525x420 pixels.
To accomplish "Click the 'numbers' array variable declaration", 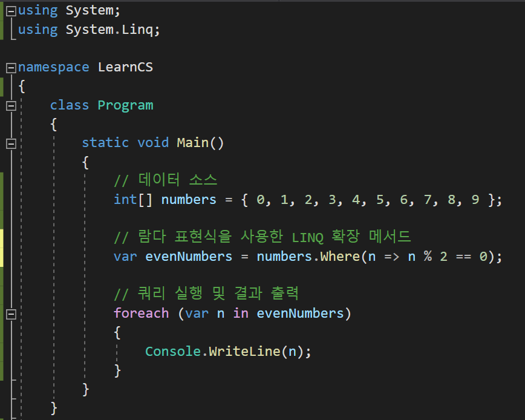I will click(189, 200).
